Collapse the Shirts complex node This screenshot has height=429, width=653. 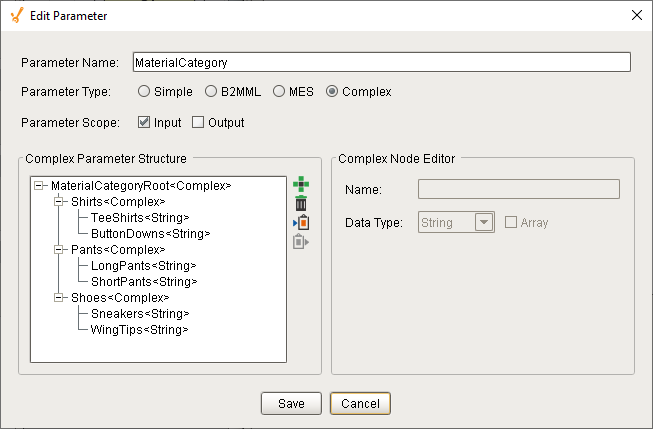coord(59,202)
